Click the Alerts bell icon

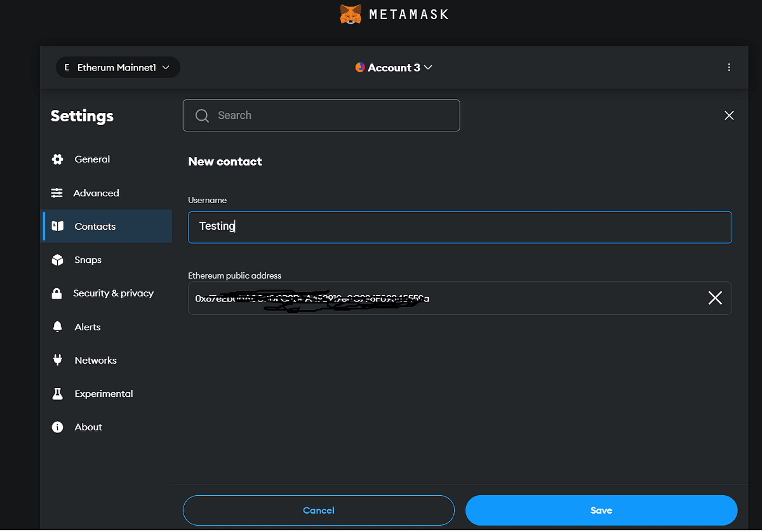[x=57, y=327]
